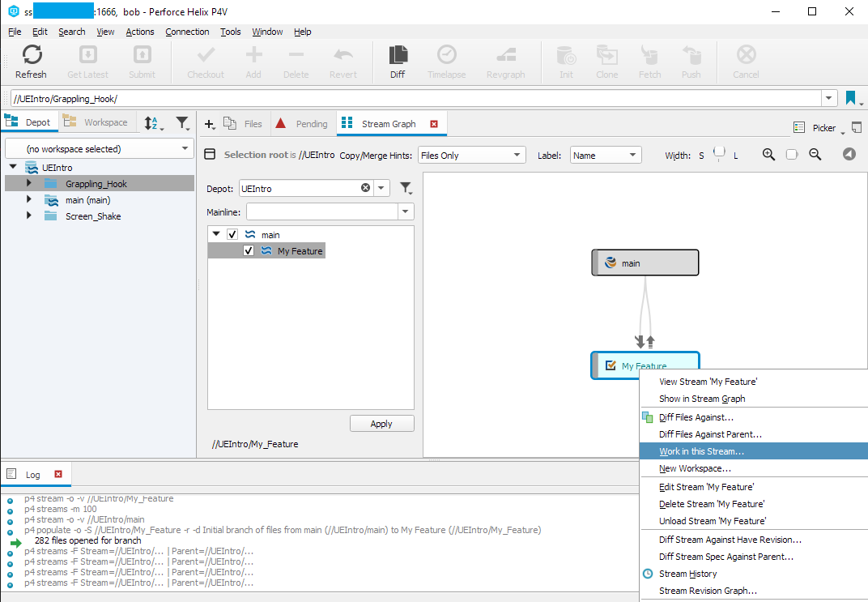Open the bookmark icon beside address bar
This screenshot has width=868, height=602.
(x=851, y=99)
